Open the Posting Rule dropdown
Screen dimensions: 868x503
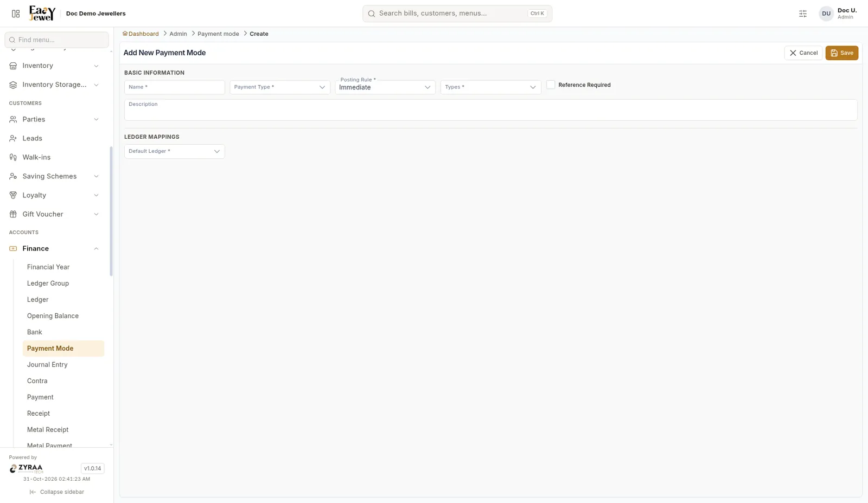click(385, 87)
